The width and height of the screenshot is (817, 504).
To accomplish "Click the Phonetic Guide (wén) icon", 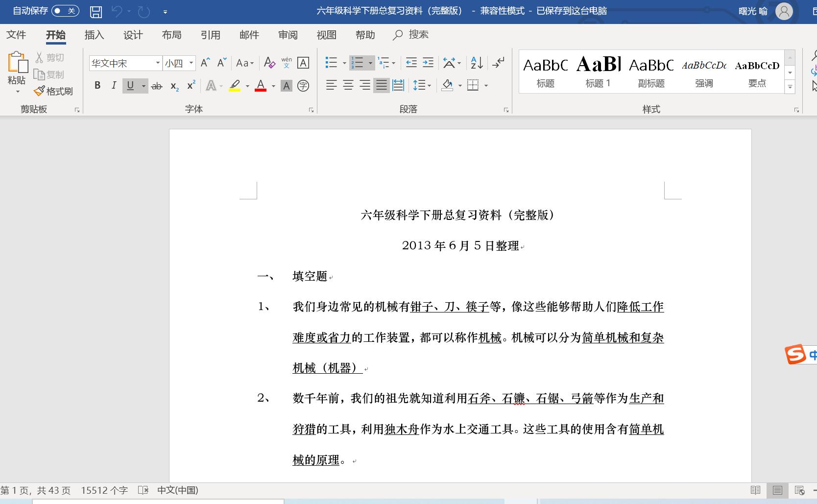I will (x=287, y=63).
